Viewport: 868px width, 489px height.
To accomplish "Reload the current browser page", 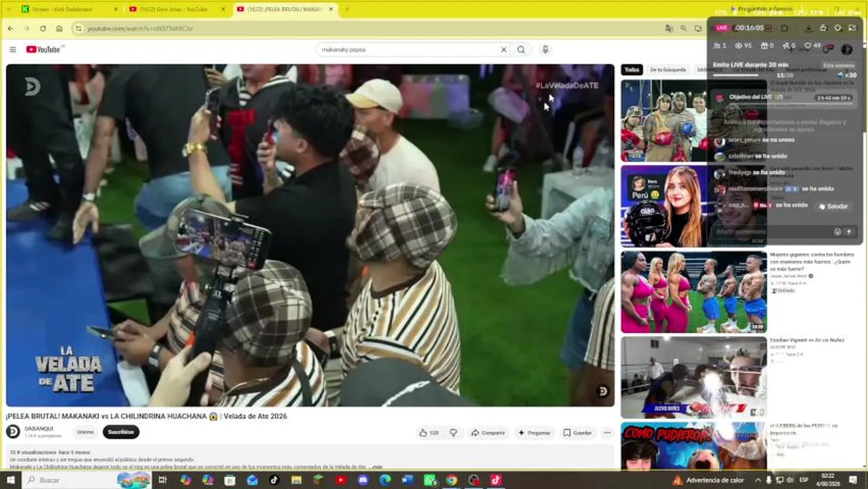I will tap(43, 29).
